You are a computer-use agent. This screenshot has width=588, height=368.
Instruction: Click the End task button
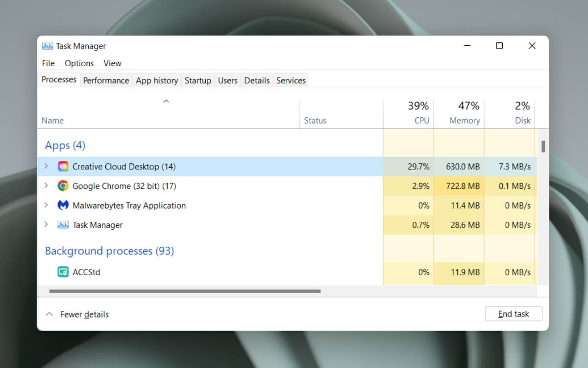point(514,314)
